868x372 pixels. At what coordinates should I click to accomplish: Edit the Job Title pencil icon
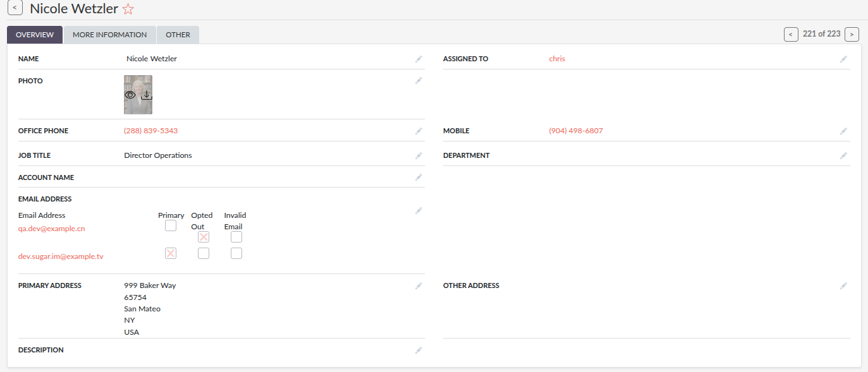(419, 155)
